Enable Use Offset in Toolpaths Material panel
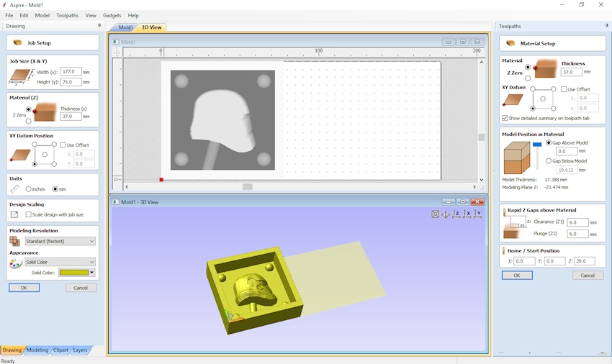This screenshot has height=364, width=612. 564,89
